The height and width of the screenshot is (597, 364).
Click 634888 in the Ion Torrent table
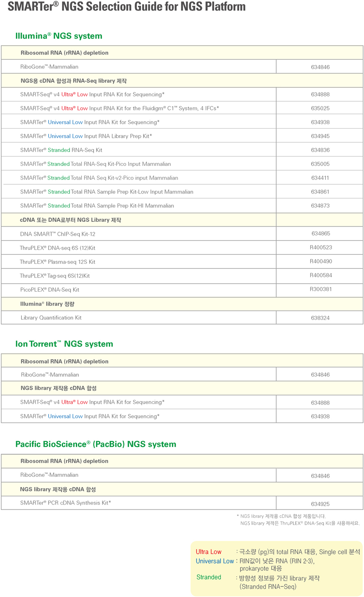click(320, 403)
